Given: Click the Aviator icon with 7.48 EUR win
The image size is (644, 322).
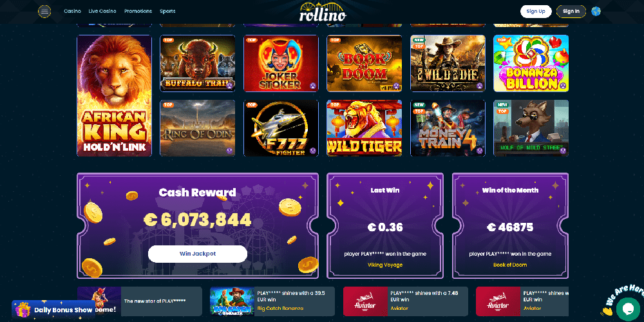Looking at the screenshot, I should [x=365, y=301].
